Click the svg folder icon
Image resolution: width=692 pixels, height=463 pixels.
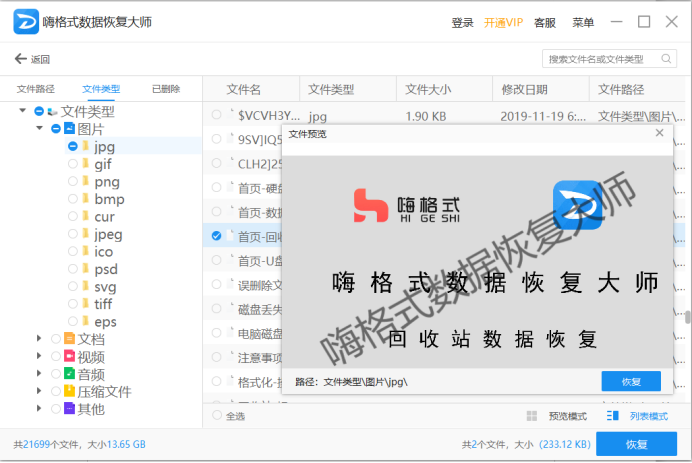coord(86,286)
